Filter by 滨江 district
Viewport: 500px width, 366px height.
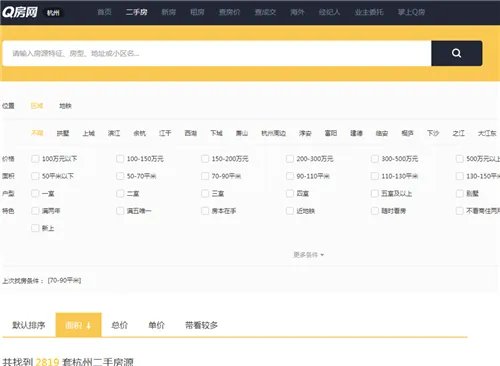pos(114,133)
